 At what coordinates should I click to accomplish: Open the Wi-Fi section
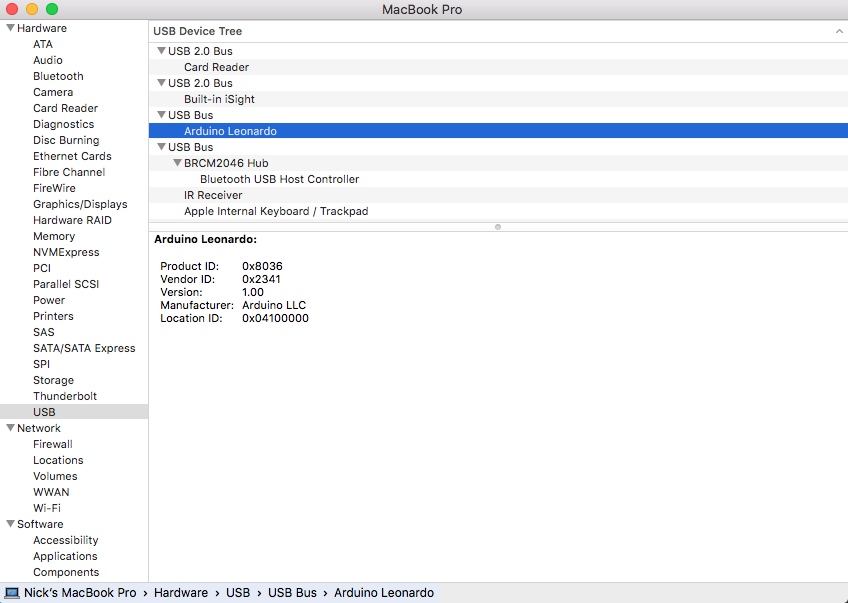(47, 508)
